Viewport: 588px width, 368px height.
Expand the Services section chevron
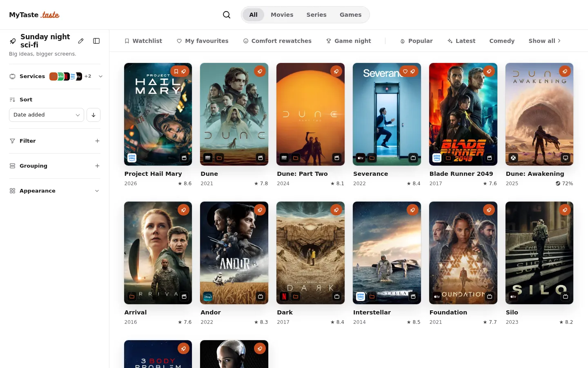(100, 76)
